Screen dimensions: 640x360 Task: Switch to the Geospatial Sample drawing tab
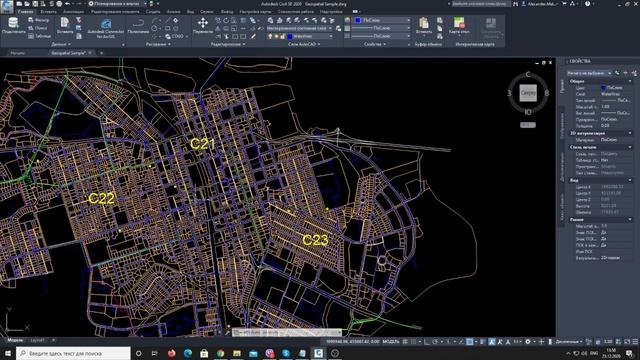tap(68, 53)
